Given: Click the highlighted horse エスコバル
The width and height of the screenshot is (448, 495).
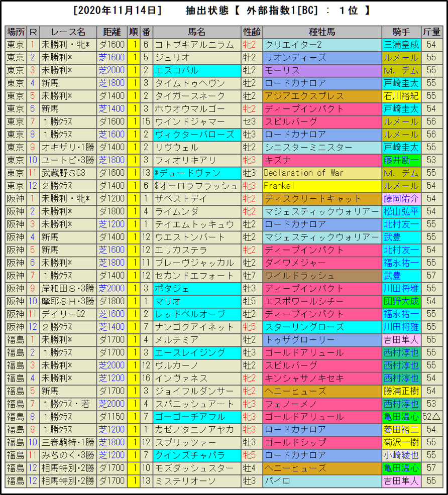Looking at the screenshot, I should tap(177, 70).
